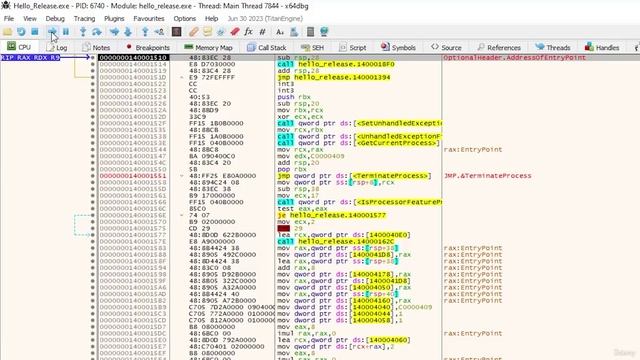Screen dimensions: 640x360
Task: Open the Scylla plugin icon
Action: tap(176, 31)
